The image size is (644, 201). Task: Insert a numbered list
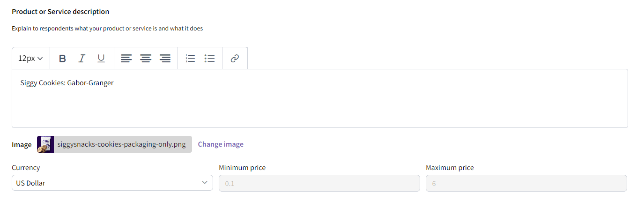[x=190, y=59]
